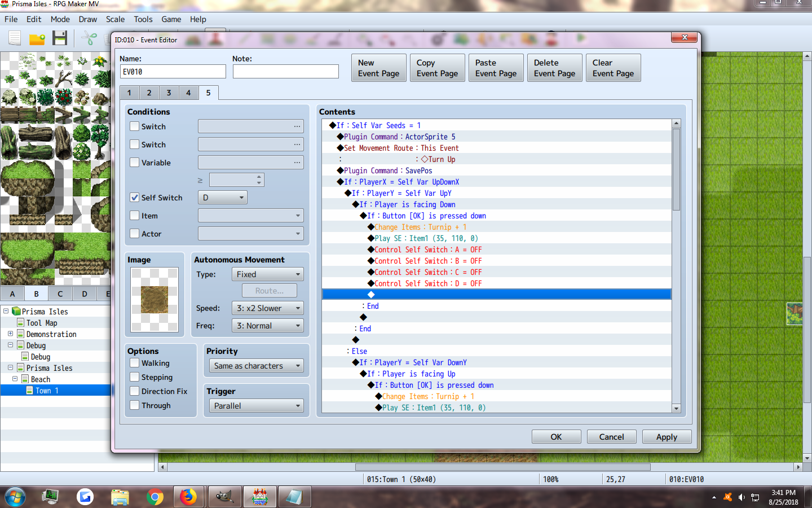Enable the Walking option checkbox
Image resolution: width=812 pixels, height=508 pixels.
point(135,363)
